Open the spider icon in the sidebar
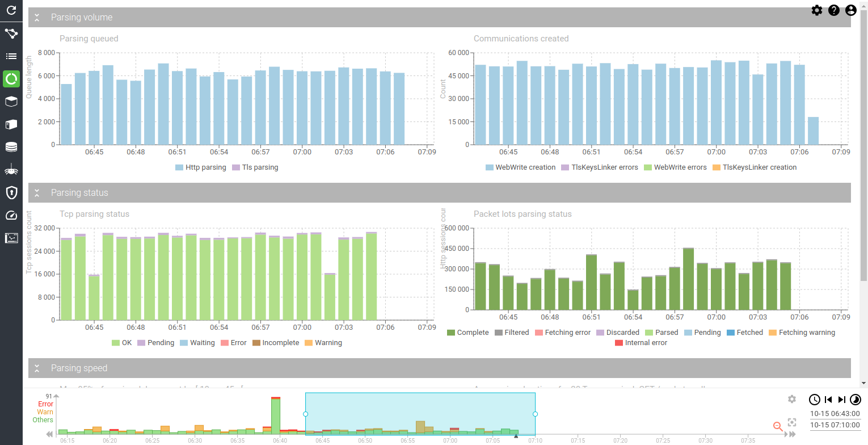 tap(11, 170)
